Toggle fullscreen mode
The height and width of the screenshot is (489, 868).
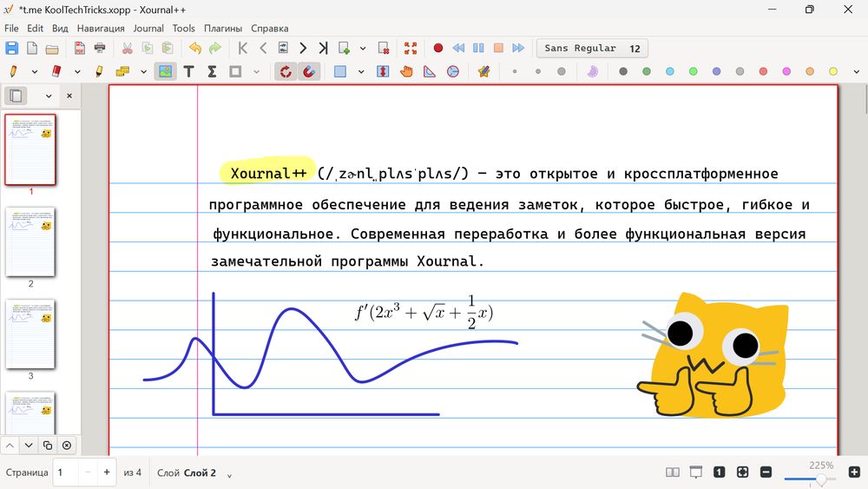pos(411,48)
